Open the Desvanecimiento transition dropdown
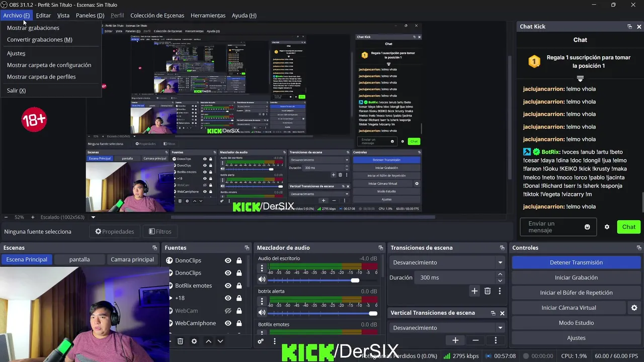The width and height of the screenshot is (644, 362). 447,262
